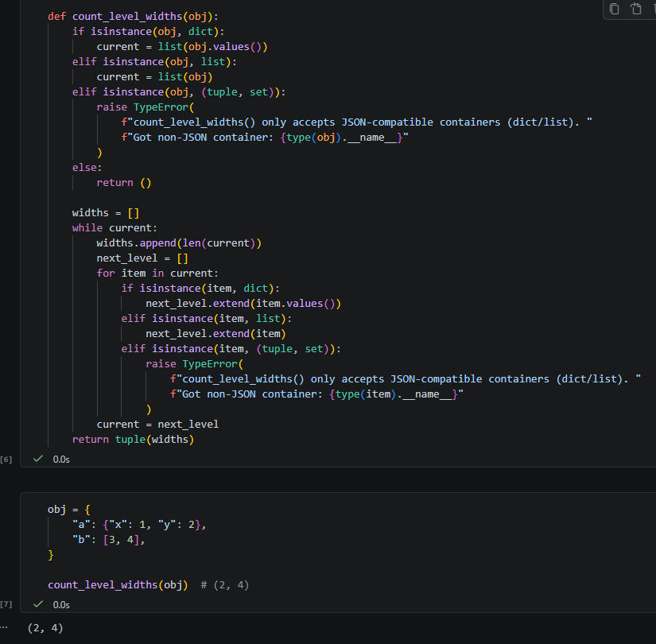This screenshot has width=656, height=644.
Task: Click the green success checkmark of cell 7
Action: coord(38,603)
